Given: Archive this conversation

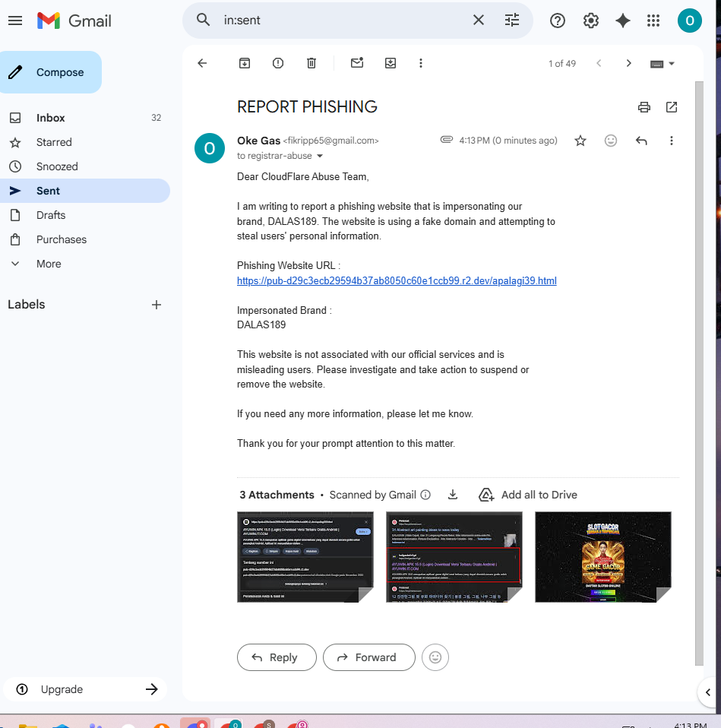Looking at the screenshot, I should (x=245, y=63).
